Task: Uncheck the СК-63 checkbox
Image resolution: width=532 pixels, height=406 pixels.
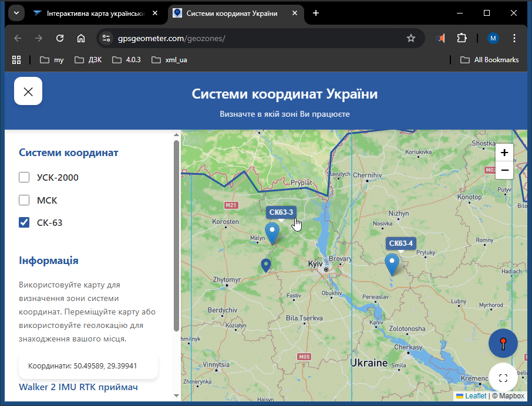Action: 23,222
